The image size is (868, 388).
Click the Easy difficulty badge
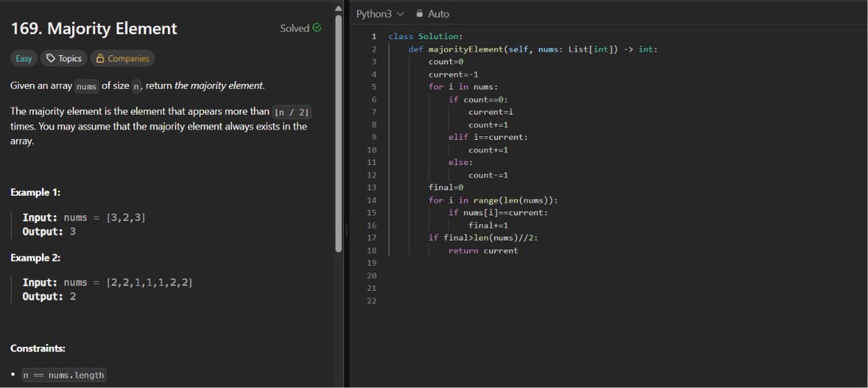point(24,59)
